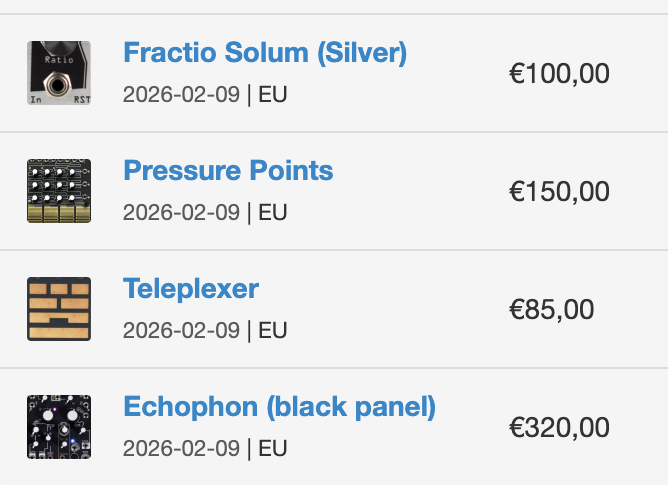Click the EU region label for Pressure Points
Image resolution: width=668 pixels, height=493 pixels.
[x=273, y=213]
